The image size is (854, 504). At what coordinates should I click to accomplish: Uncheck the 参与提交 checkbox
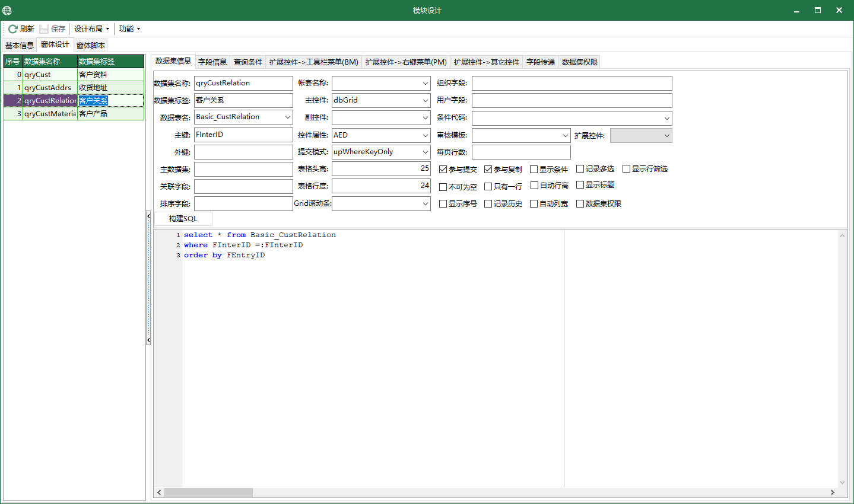443,169
